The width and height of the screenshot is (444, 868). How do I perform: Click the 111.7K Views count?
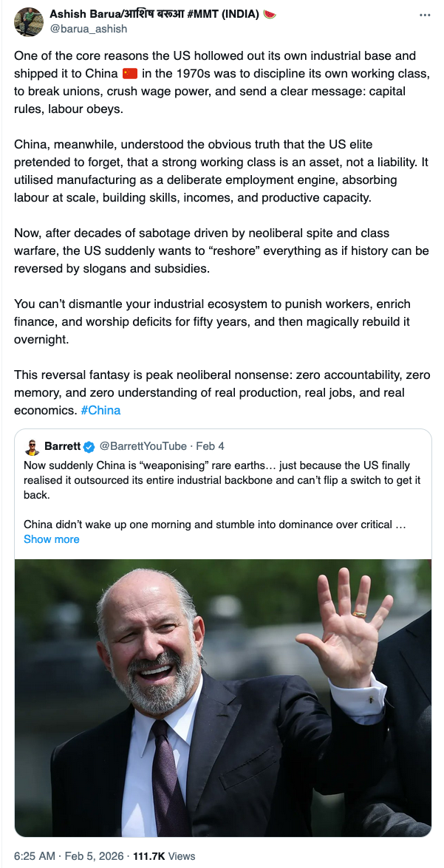tap(164, 856)
